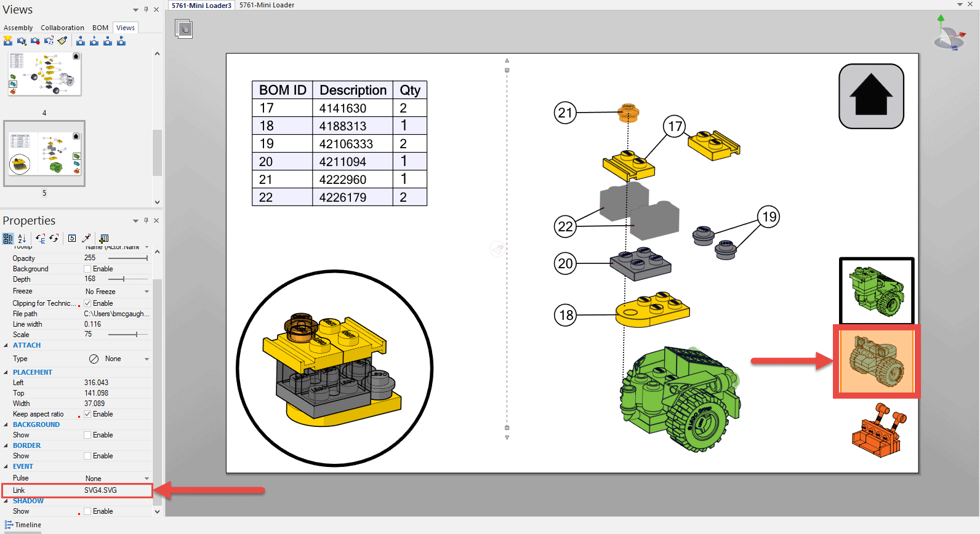The height and width of the screenshot is (534, 980).
Task: Click the Create Camera View icon
Action: pos(22,41)
